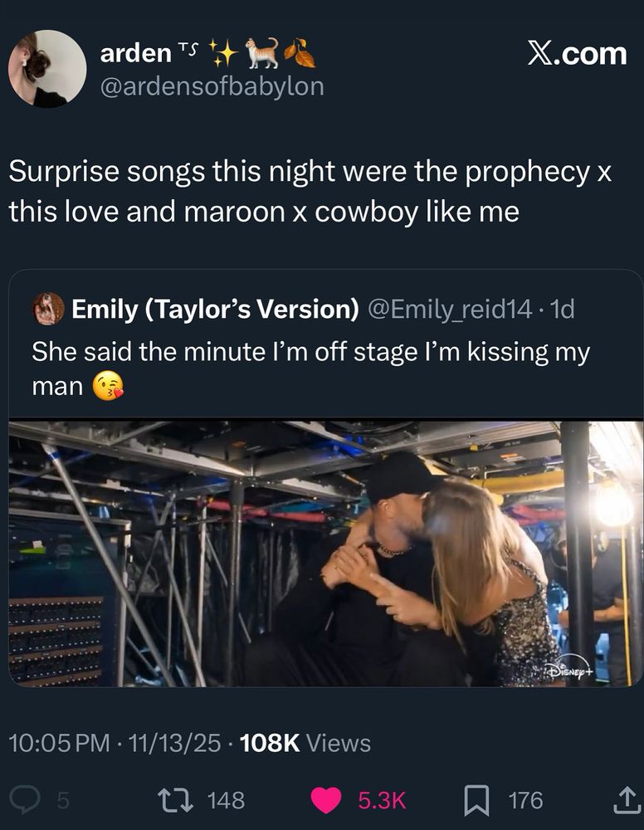Open arden's profile picture
This screenshot has height=830, width=644.
point(47,69)
